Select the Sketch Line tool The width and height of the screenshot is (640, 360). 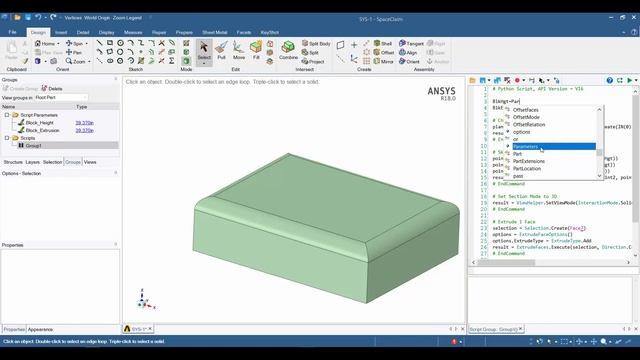point(99,43)
